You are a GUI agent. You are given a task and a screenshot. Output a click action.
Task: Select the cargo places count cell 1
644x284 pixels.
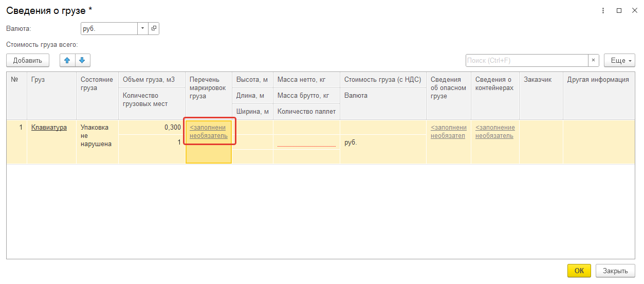152,143
